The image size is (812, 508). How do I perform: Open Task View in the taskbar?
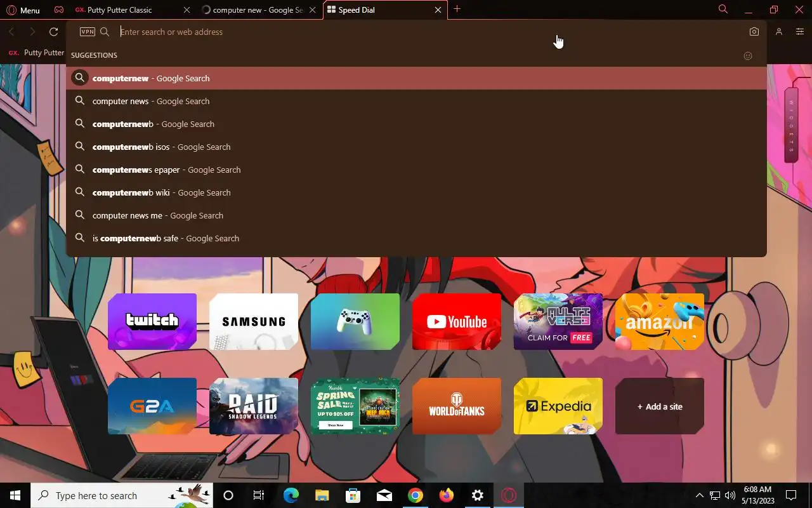(x=259, y=495)
